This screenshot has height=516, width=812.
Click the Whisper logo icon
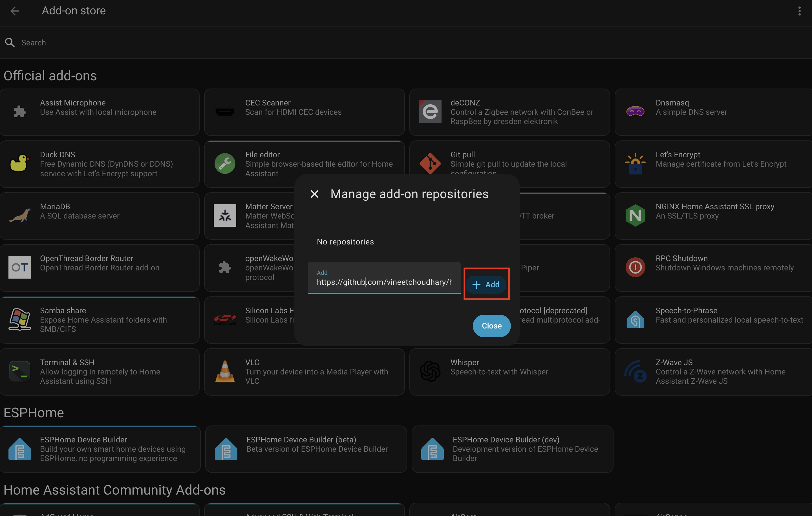[430, 371]
